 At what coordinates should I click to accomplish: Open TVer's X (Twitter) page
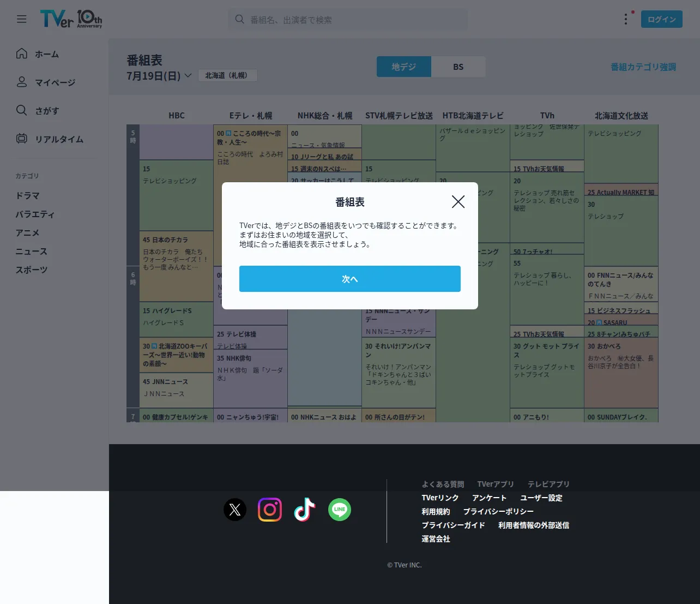(x=235, y=510)
